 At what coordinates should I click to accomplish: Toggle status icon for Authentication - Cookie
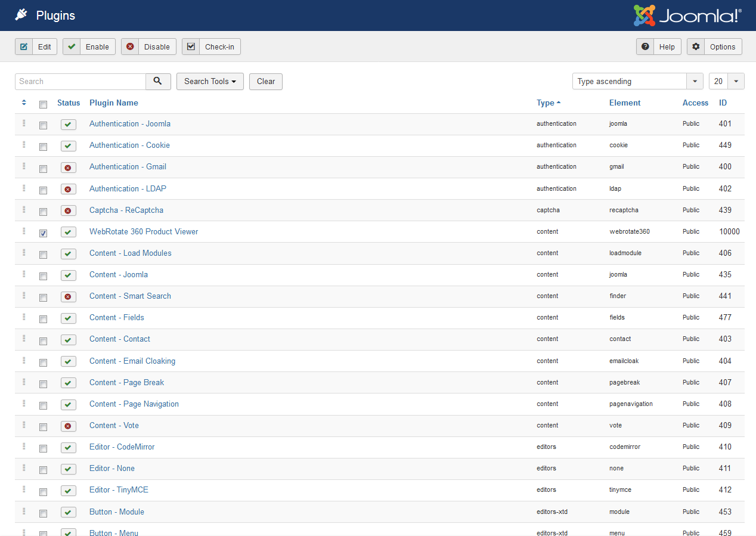[x=69, y=146]
